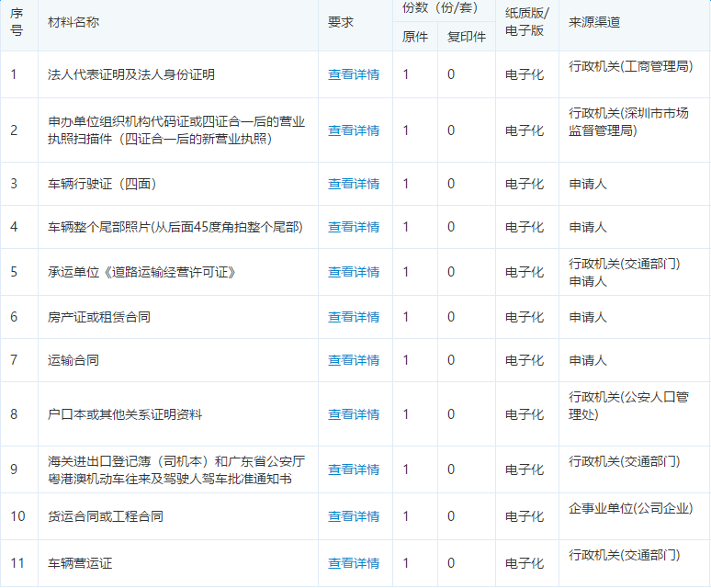查看货运合同或工程合同的详情链接

(x=354, y=516)
